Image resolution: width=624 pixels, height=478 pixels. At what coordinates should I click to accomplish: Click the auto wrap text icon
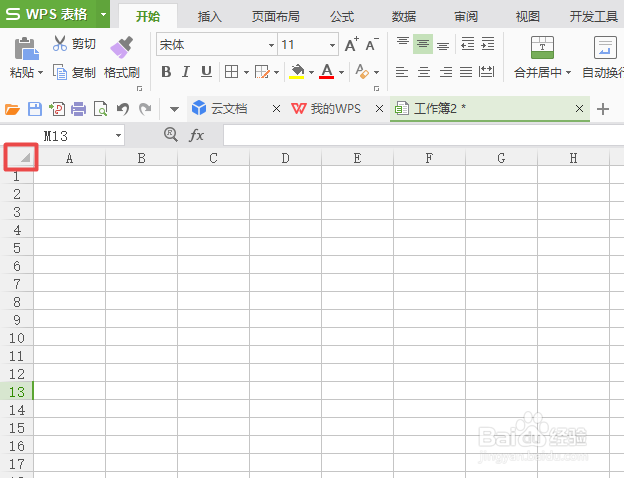point(605,47)
